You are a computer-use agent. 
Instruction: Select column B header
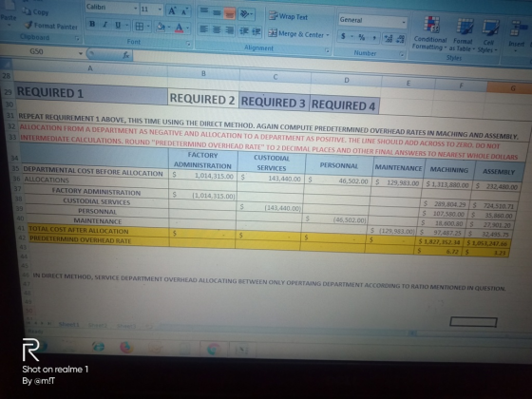tap(203, 73)
